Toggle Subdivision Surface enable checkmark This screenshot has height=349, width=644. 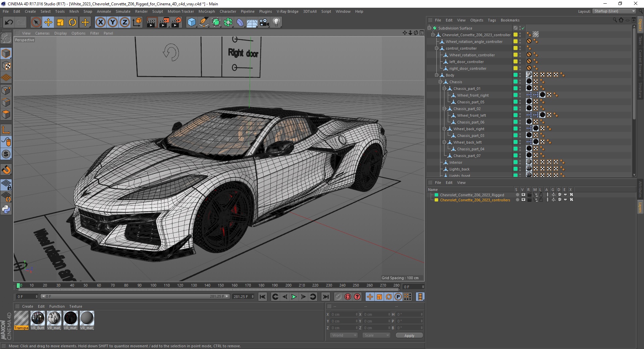click(523, 28)
